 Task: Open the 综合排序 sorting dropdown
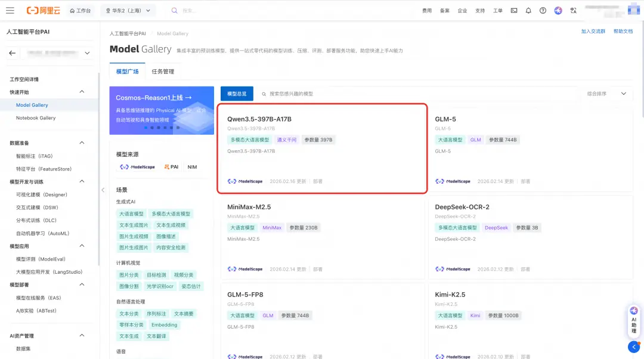[606, 94]
